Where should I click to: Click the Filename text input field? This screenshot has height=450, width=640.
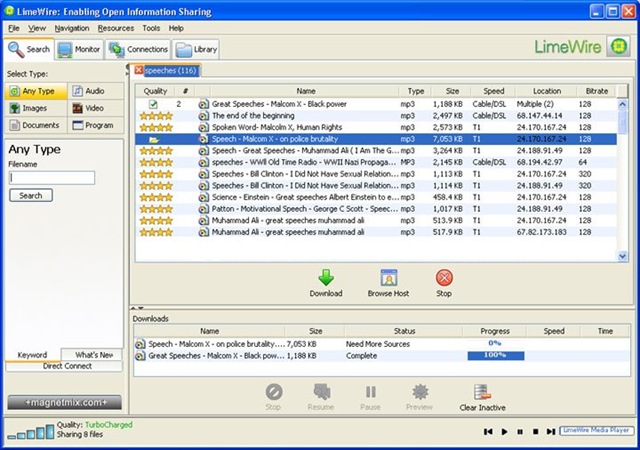(x=52, y=177)
